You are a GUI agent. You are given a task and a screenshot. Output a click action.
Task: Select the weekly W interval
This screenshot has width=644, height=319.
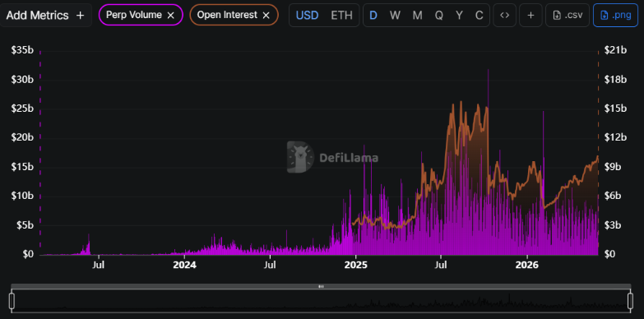[x=395, y=16]
